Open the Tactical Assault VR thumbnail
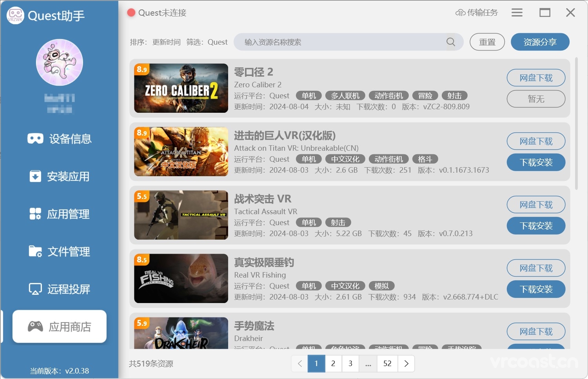The image size is (588, 379). tap(181, 215)
